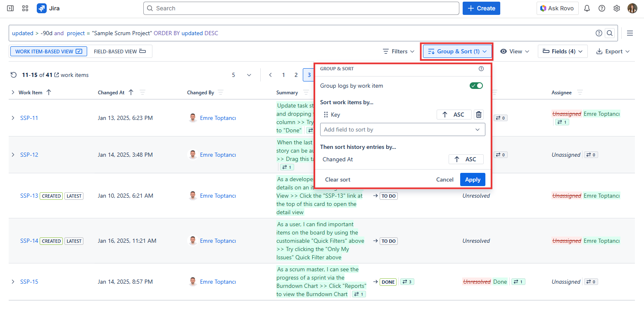This screenshot has width=644, height=311.
Task: Click the top Search input field
Action: (x=301, y=8)
